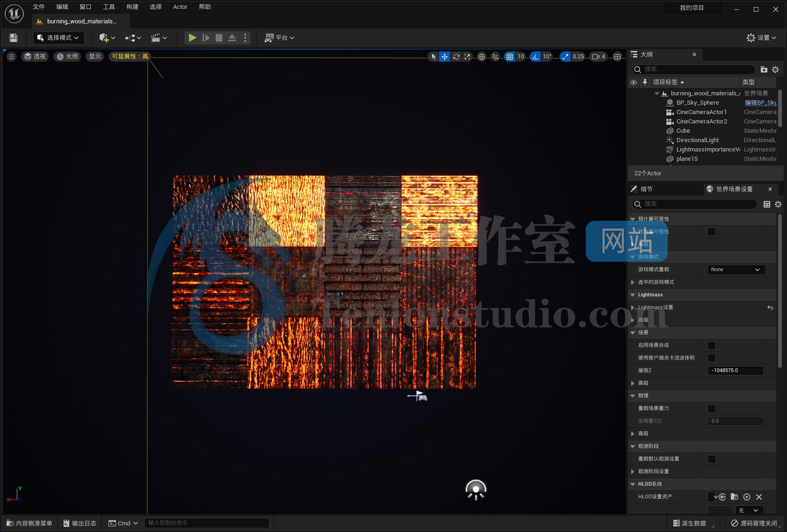Open the 窗口 menu
Image resolution: width=787 pixels, height=532 pixels.
pos(86,7)
